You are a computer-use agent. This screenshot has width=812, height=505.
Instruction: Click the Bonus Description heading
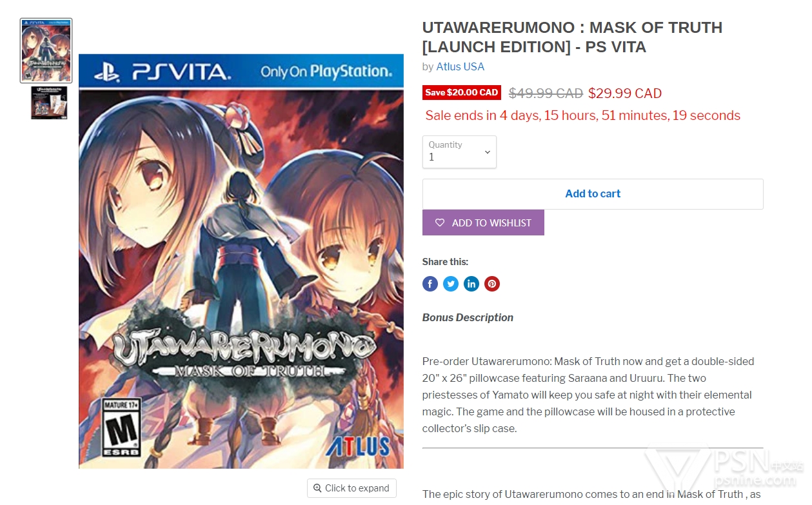pos(468,317)
